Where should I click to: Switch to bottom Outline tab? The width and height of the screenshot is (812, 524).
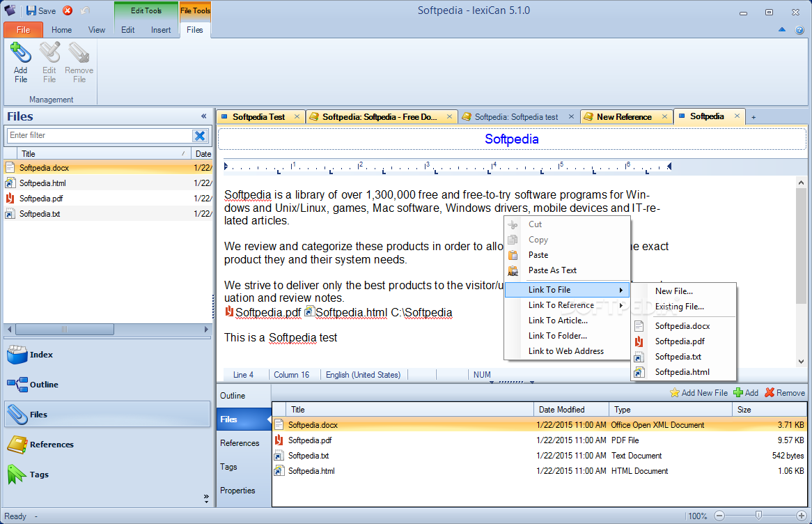pos(244,396)
